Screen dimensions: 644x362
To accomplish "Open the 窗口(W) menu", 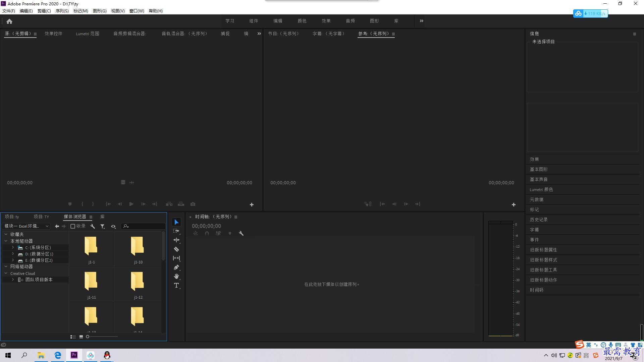I will [137, 11].
